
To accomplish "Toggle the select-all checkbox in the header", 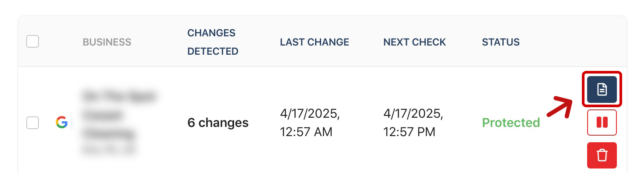I will point(33,42).
